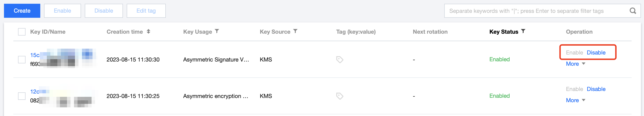Expand More menu for Asymmetric Signature key

(x=575, y=64)
